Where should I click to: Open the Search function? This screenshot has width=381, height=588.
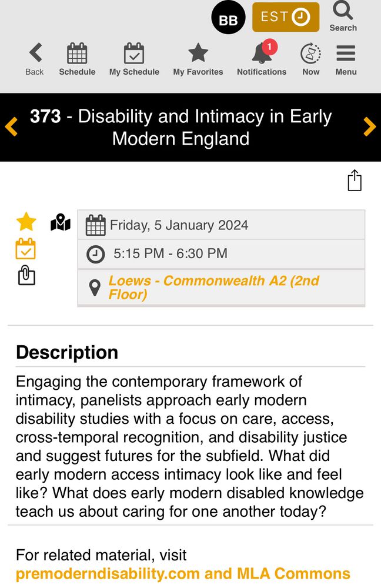[x=343, y=18]
